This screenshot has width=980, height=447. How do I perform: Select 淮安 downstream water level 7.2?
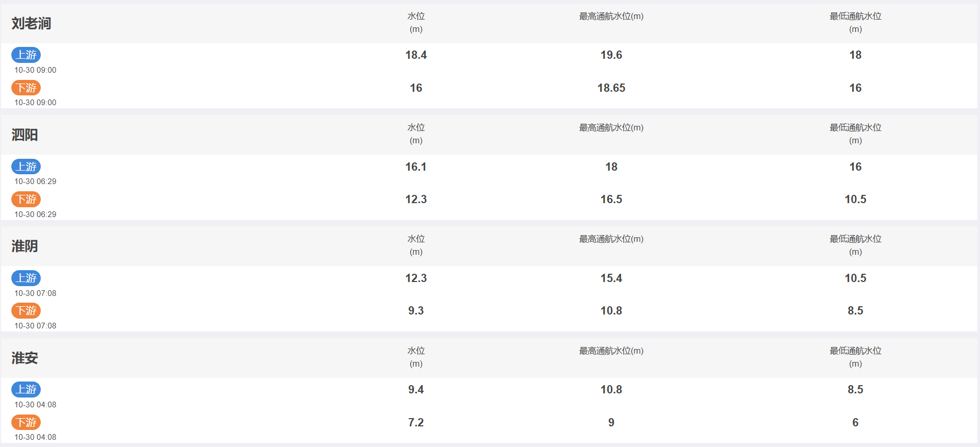416,422
